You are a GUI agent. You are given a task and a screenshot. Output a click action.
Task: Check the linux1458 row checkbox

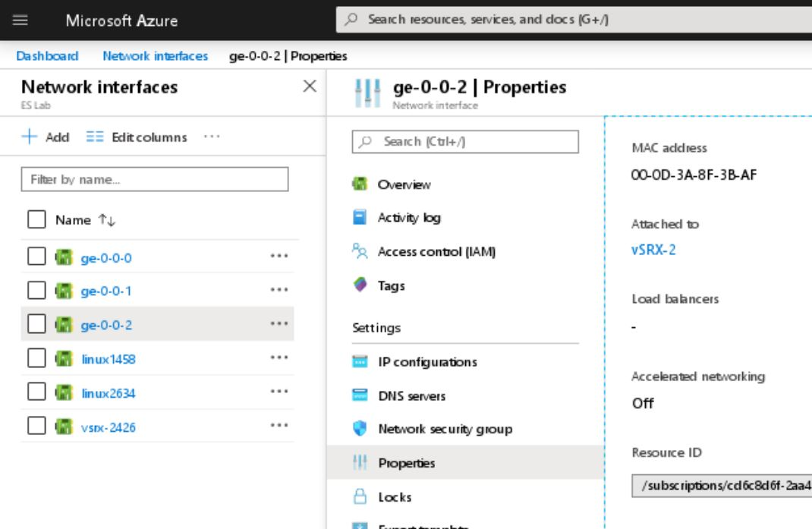click(x=36, y=358)
